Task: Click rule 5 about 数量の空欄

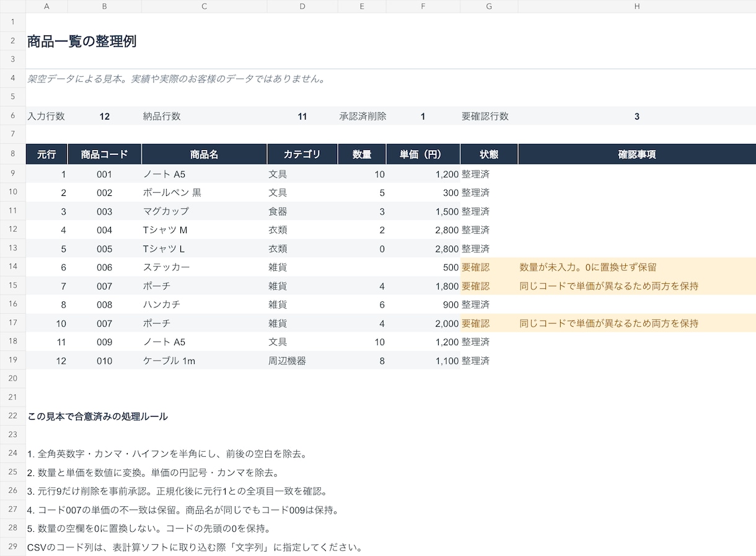Action: point(149,528)
